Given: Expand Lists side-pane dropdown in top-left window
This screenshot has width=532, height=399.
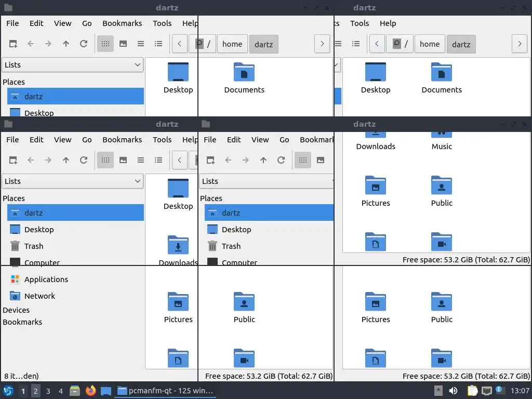Looking at the screenshot, I should 73,65.
